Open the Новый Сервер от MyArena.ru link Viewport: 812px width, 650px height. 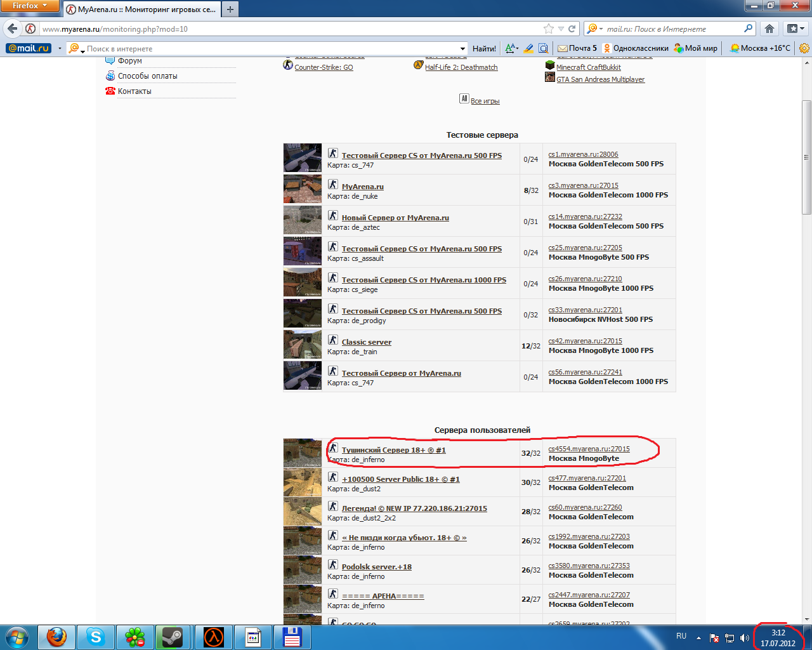click(x=395, y=218)
